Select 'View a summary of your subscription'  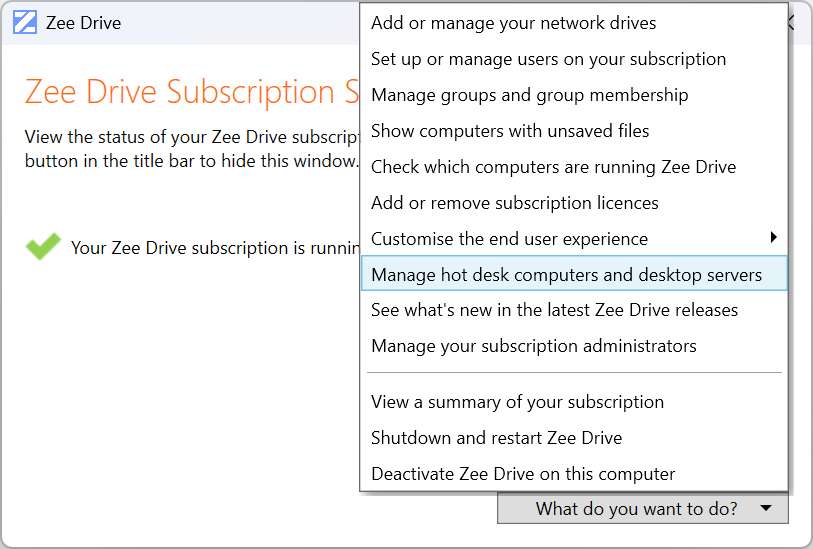point(517,402)
